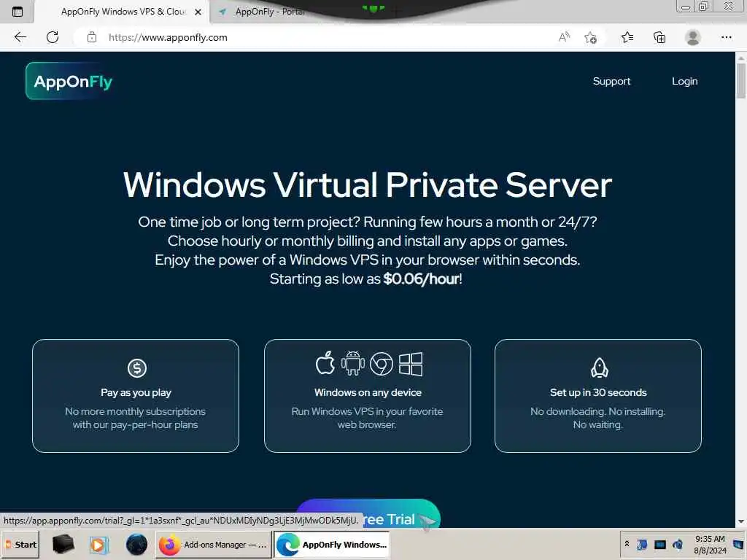This screenshot has height=560, width=747.
Task: Refresh the page with reload icon
Action: point(53,37)
